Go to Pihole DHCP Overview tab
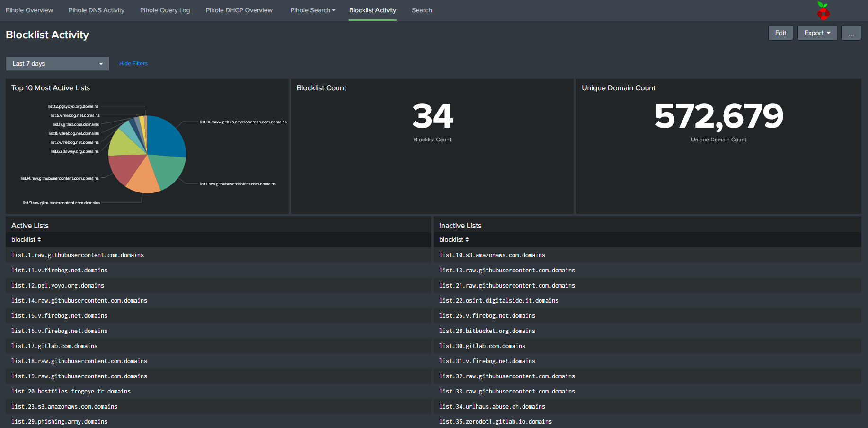This screenshot has height=428, width=868. (239, 10)
